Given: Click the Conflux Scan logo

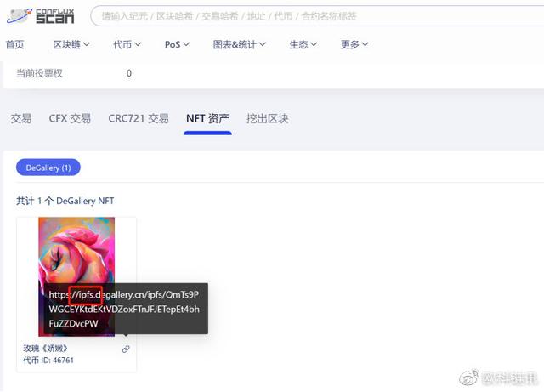Looking at the screenshot, I should click(40, 16).
